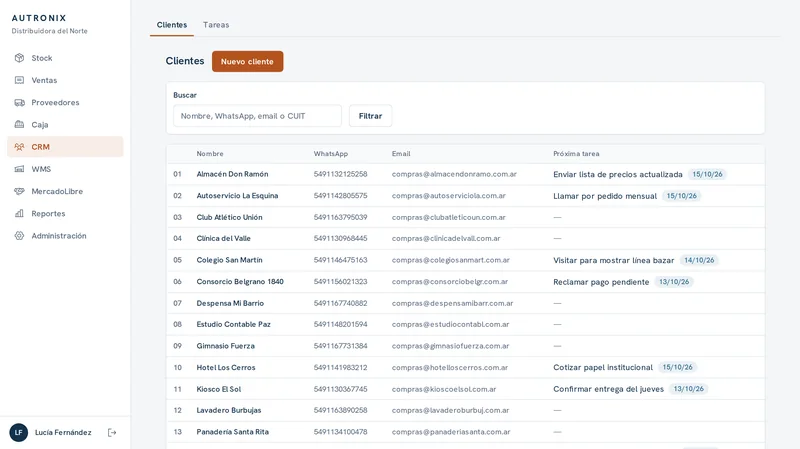Image resolution: width=800 pixels, height=449 pixels.
Task: Select client Kiosco El Sol
Action: pos(219,389)
